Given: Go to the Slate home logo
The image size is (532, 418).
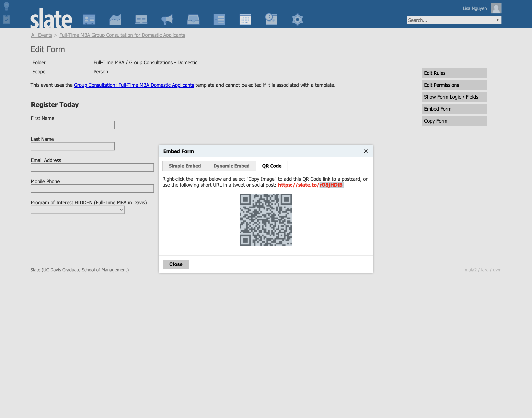Looking at the screenshot, I should (51, 18).
